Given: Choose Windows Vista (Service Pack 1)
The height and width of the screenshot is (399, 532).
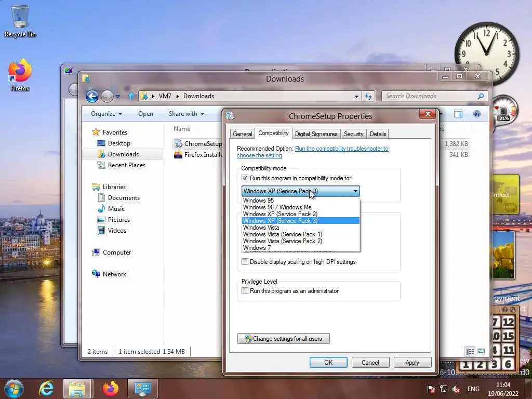Looking at the screenshot, I should click(301, 234).
